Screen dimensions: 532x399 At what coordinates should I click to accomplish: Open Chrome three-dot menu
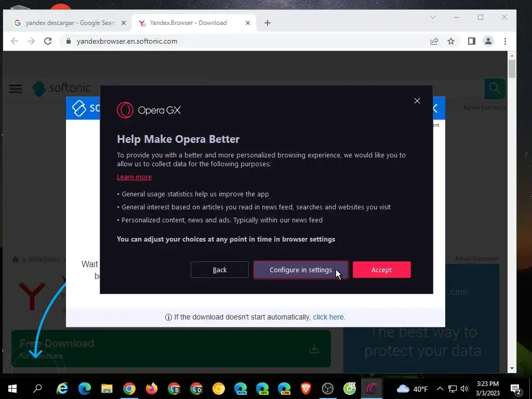click(x=505, y=41)
